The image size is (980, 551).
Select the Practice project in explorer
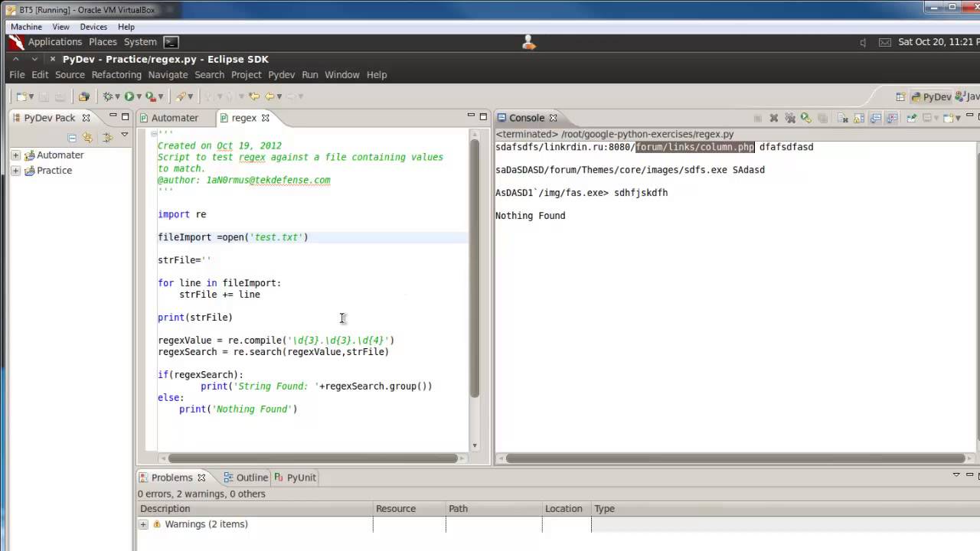tap(54, 171)
